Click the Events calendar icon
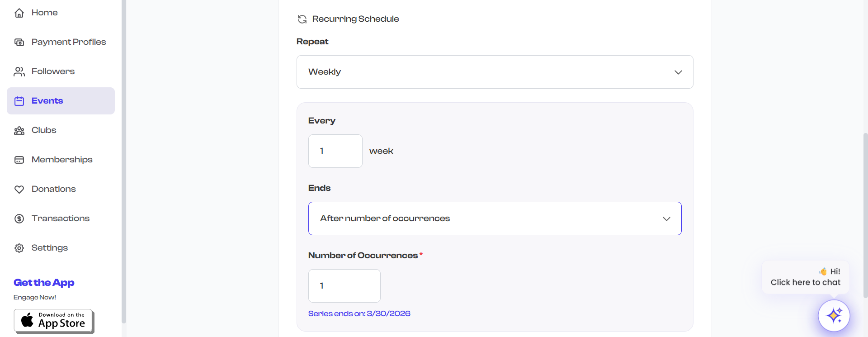 point(19,101)
